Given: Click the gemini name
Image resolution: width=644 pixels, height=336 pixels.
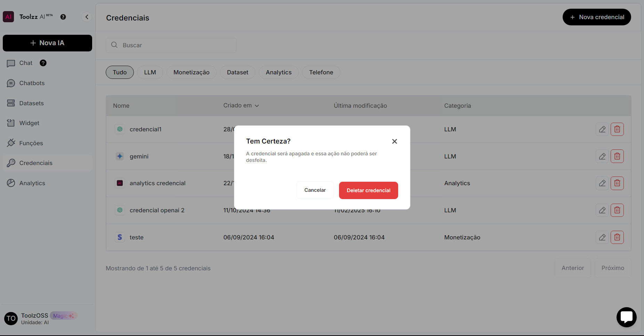Looking at the screenshot, I should pyautogui.click(x=139, y=156).
